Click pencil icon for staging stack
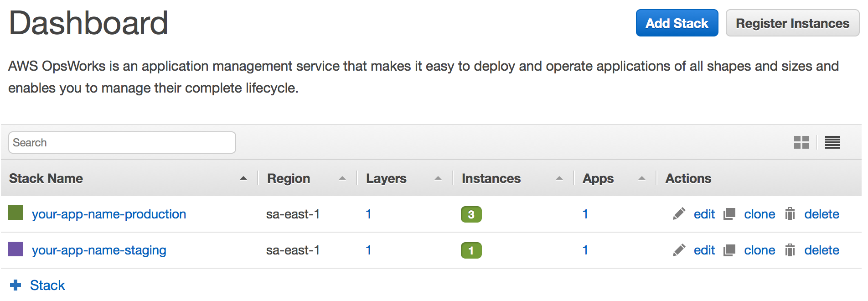 point(679,250)
